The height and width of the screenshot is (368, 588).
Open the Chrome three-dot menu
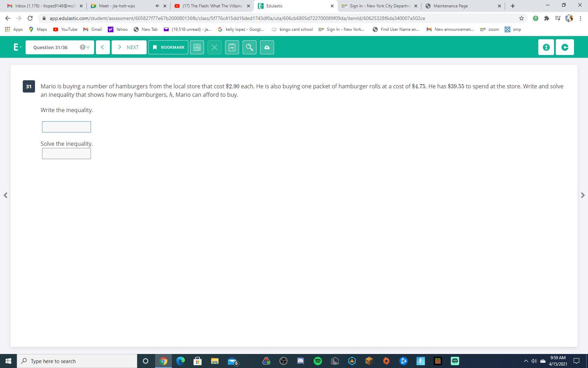pyautogui.click(x=580, y=18)
